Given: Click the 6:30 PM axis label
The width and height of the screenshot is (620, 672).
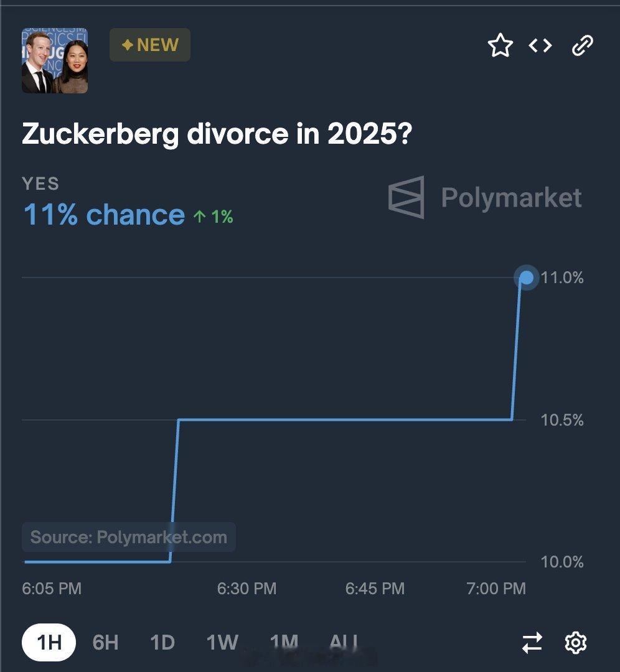Looking at the screenshot, I should click(x=247, y=589).
